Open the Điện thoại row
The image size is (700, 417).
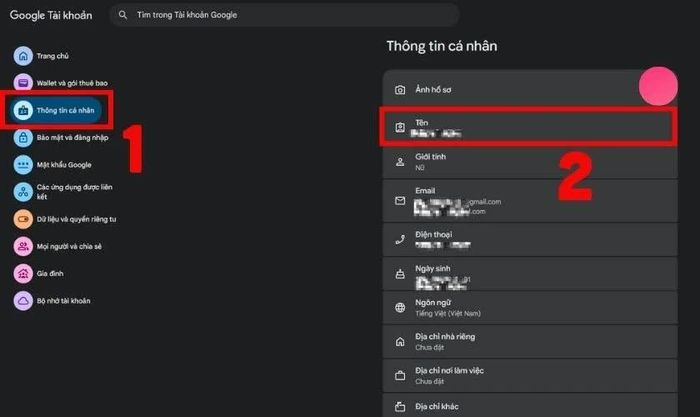530,240
